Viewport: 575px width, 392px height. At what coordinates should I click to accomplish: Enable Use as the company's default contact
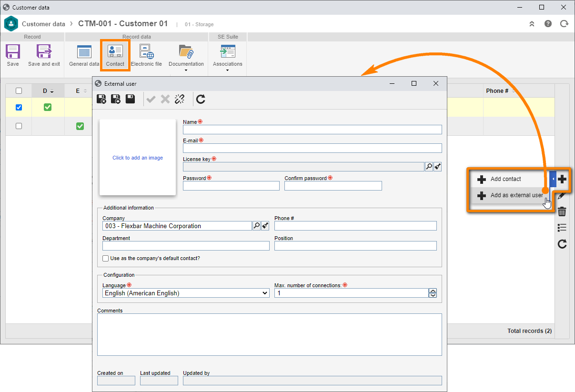coord(105,258)
